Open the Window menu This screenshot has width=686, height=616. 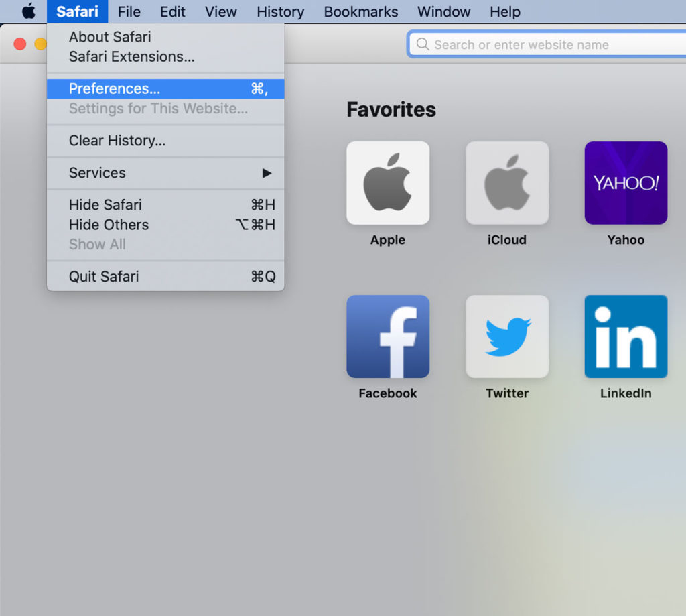[443, 11]
